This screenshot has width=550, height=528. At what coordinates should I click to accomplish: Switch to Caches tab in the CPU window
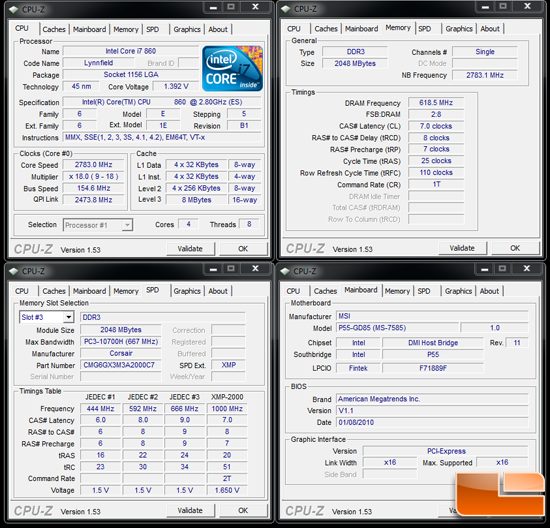[x=54, y=29]
